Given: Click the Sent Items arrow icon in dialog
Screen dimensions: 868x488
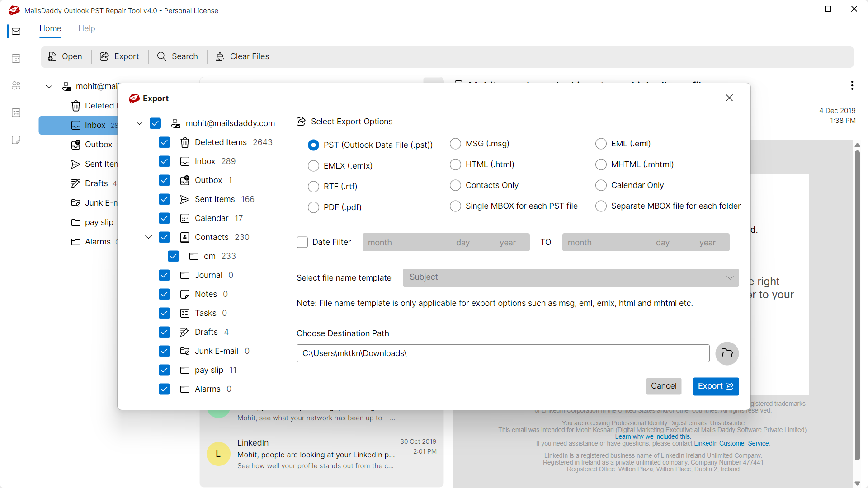Looking at the screenshot, I should 185,199.
